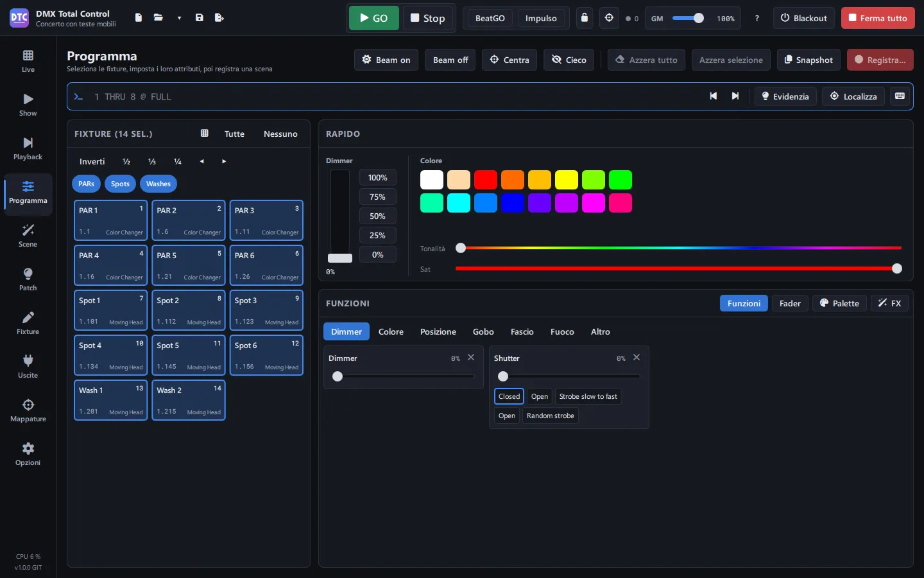
Task: Pick the red color swatch
Action: (x=486, y=180)
